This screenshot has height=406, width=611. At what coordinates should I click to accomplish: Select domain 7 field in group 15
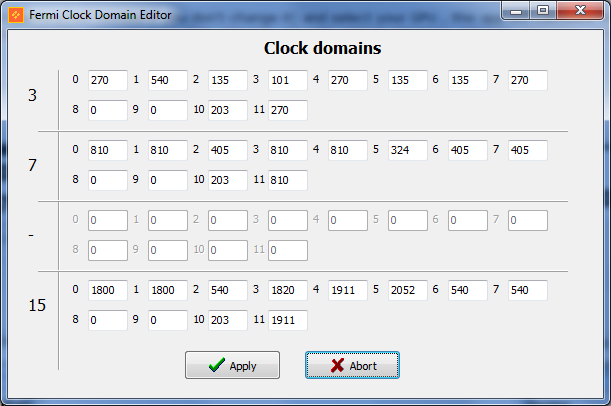(528, 290)
